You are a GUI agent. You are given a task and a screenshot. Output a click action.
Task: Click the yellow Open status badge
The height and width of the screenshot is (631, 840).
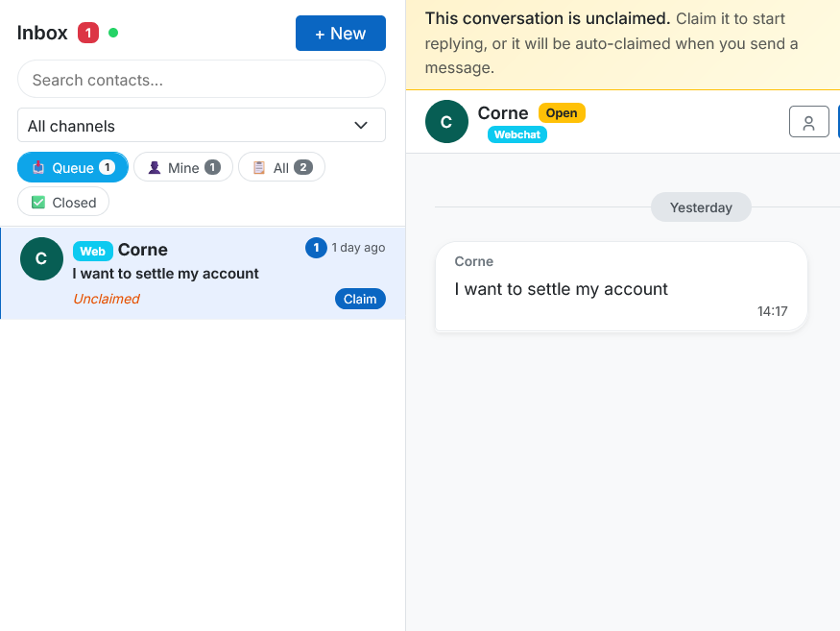[562, 112]
